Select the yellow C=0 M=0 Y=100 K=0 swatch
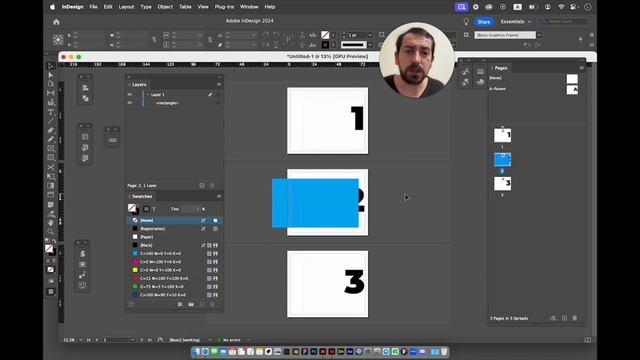 [x=174, y=270]
